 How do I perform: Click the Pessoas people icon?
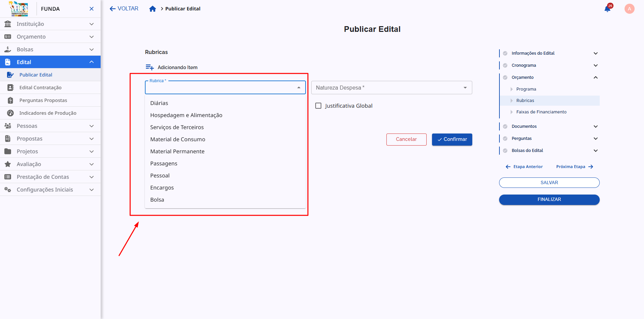(x=8, y=126)
